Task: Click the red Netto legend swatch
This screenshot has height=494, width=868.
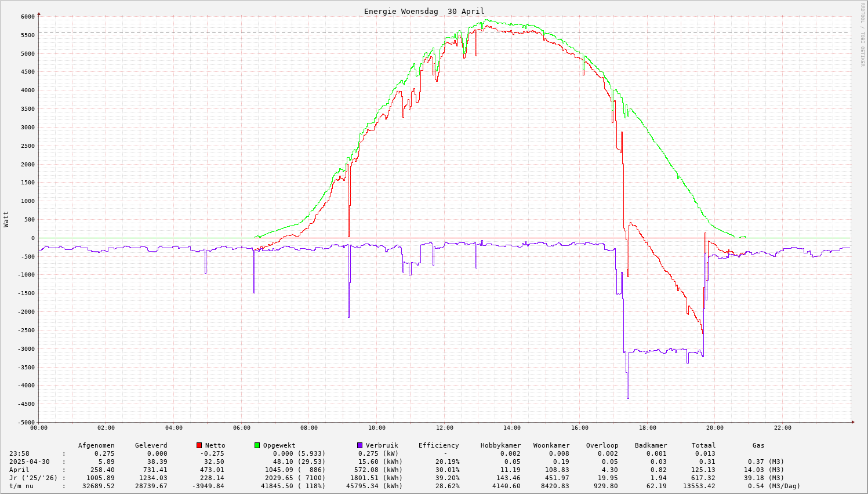Action: tap(199, 445)
